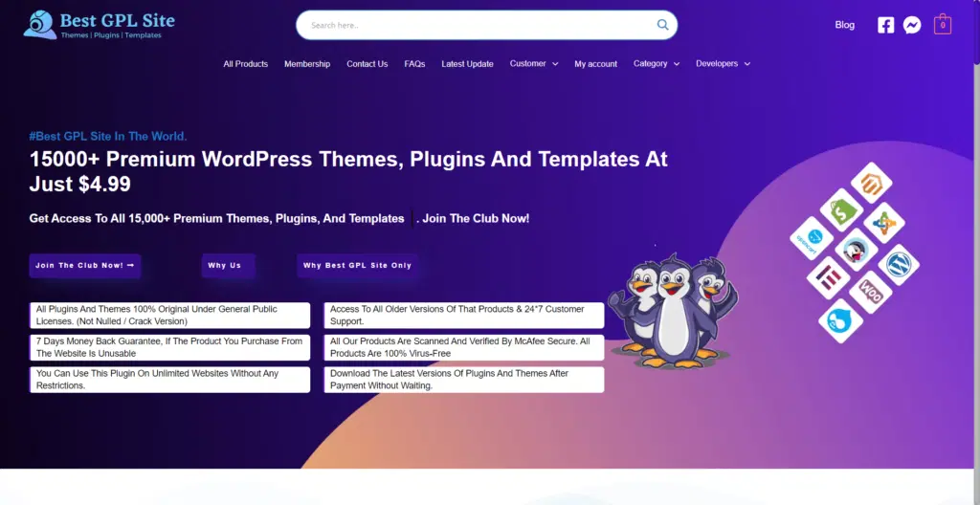
Task: Click Join The Club Now button
Action: [x=85, y=266]
